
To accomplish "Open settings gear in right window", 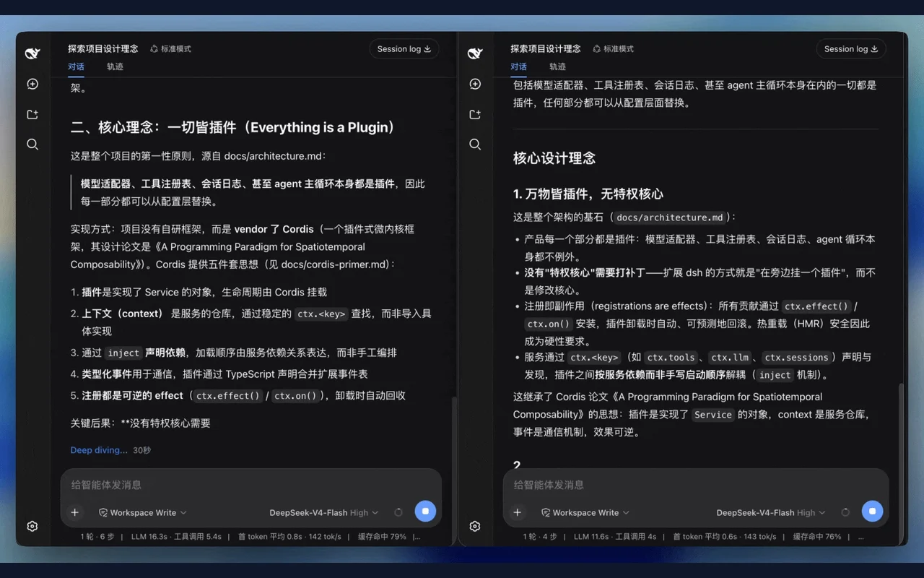I will pyautogui.click(x=475, y=526).
